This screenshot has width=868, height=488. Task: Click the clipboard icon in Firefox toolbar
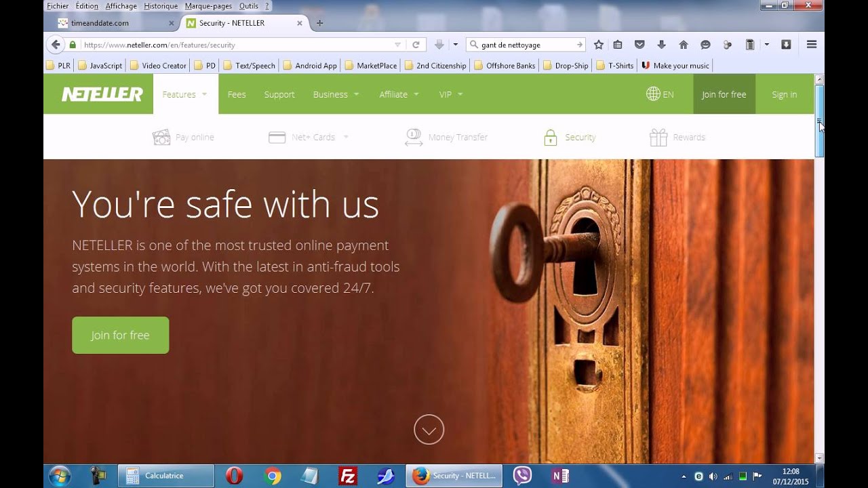[750, 45]
